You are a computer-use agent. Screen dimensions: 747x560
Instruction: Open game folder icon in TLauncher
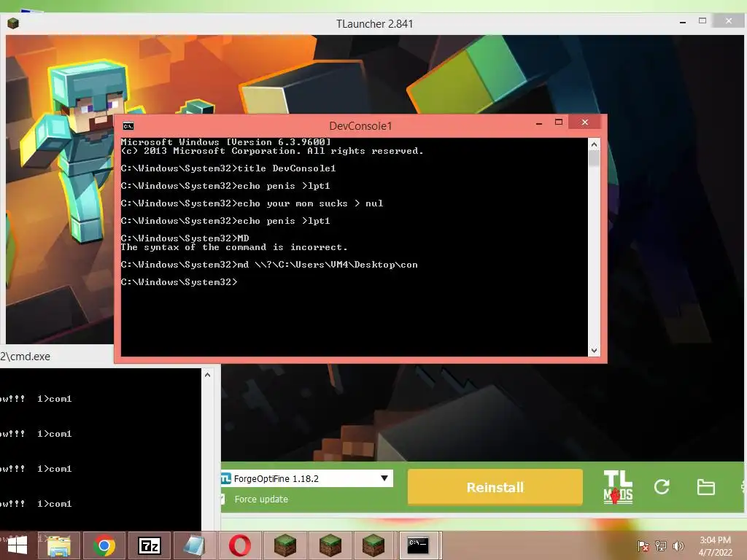coord(705,487)
